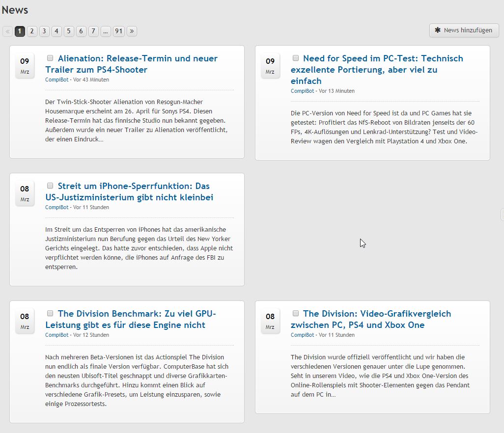This screenshot has height=433, width=504.
Task: Toggle checkbox for The Division Benchmark article
Action: click(x=50, y=313)
